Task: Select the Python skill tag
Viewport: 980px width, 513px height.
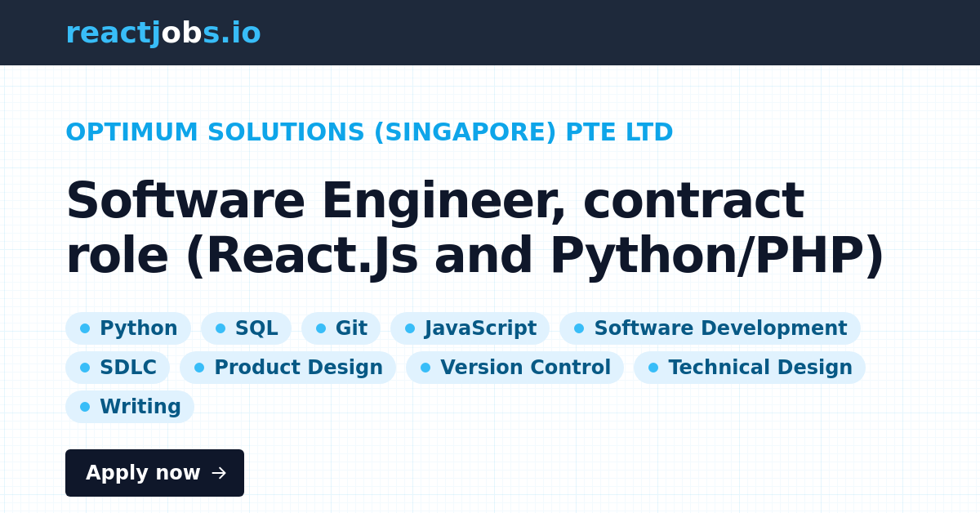Action: [x=129, y=328]
